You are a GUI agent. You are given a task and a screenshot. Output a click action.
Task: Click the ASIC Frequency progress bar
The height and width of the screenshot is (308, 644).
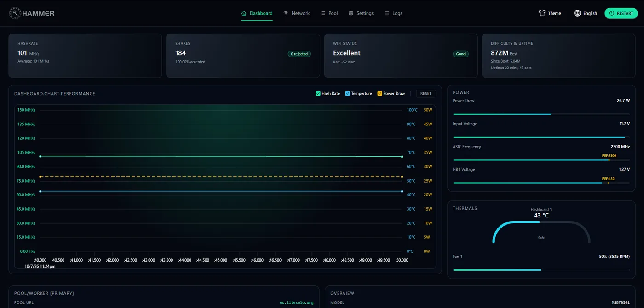point(541,160)
